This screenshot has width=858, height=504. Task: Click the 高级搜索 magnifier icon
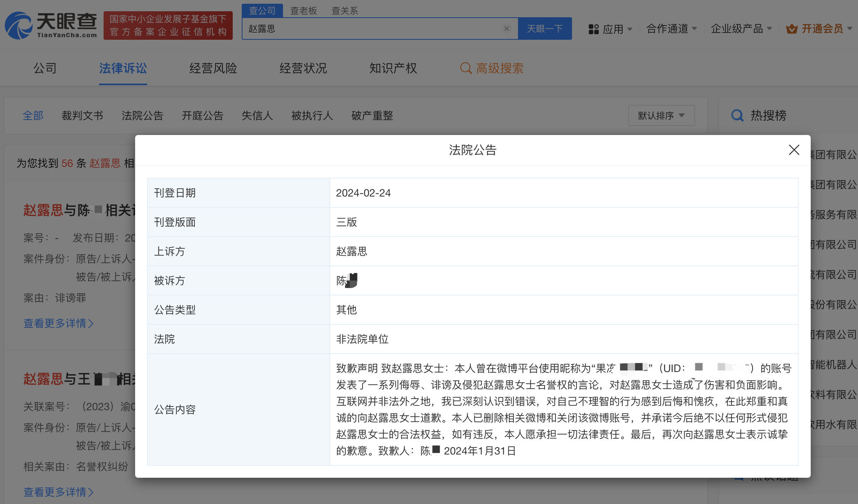(465, 68)
